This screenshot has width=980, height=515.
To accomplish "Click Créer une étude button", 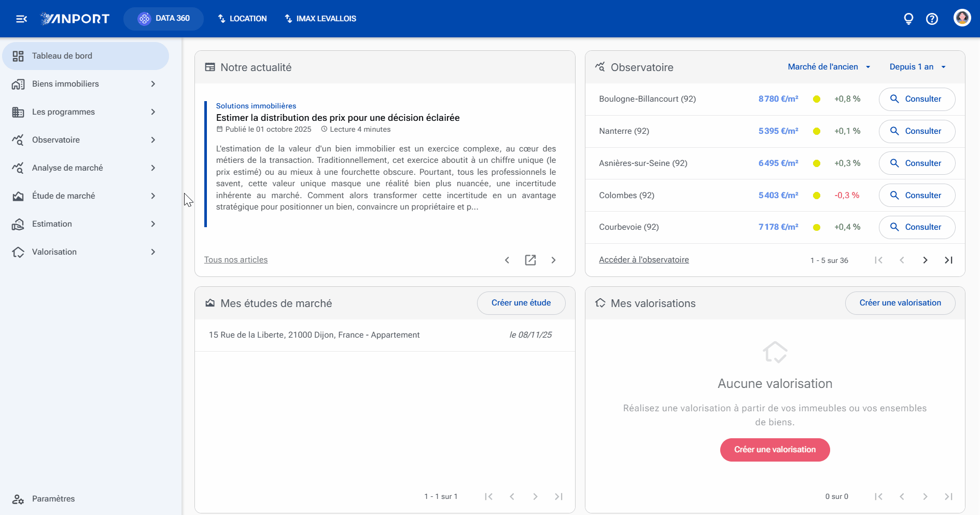I will (x=521, y=303).
